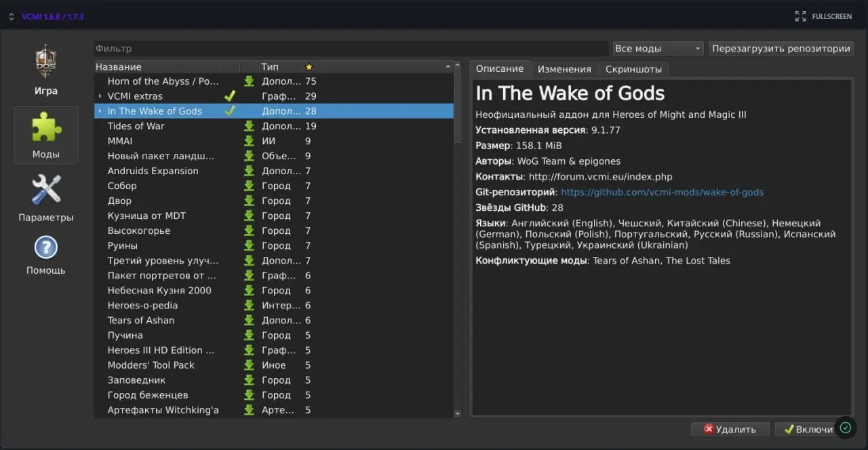Select the Собор mod name

point(122,186)
